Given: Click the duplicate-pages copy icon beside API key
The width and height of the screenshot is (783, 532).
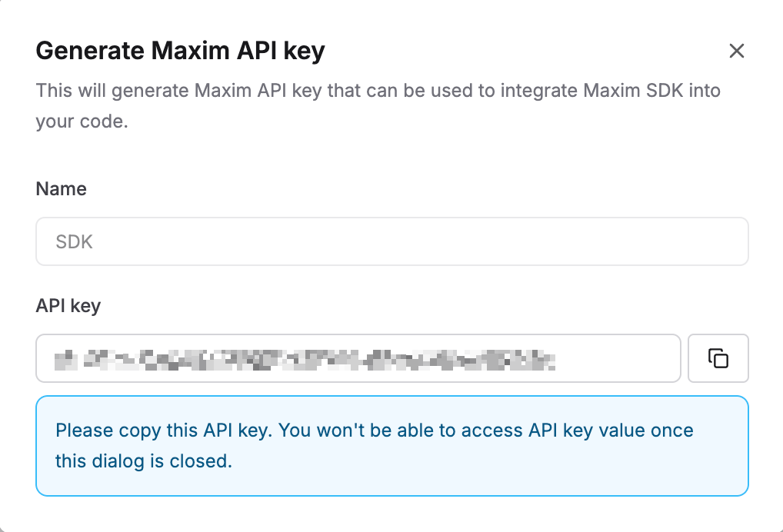Looking at the screenshot, I should click(718, 358).
